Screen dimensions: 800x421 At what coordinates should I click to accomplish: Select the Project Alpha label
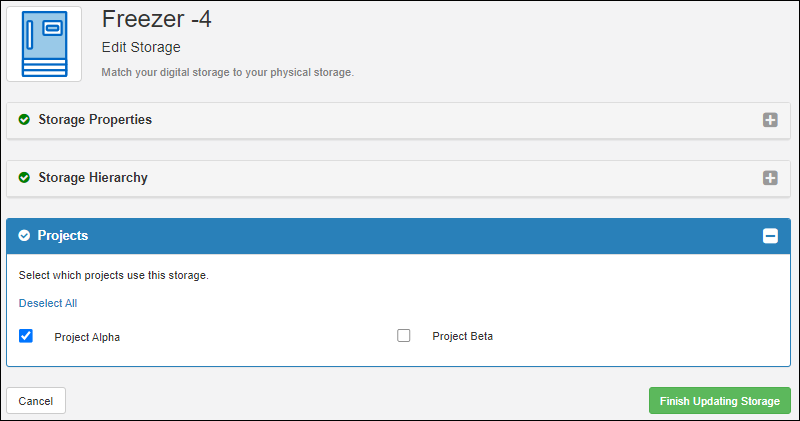click(x=87, y=337)
